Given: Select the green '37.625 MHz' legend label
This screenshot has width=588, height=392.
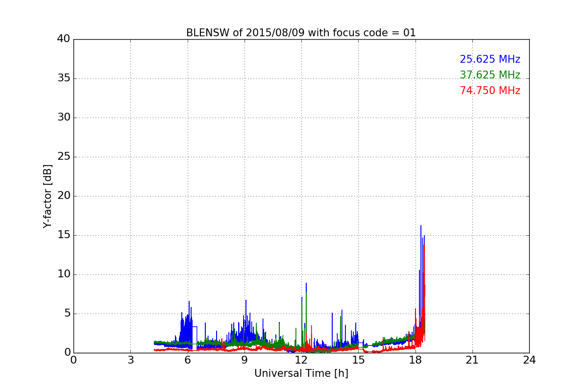Looking at the screenshot, I should (490, 75).
